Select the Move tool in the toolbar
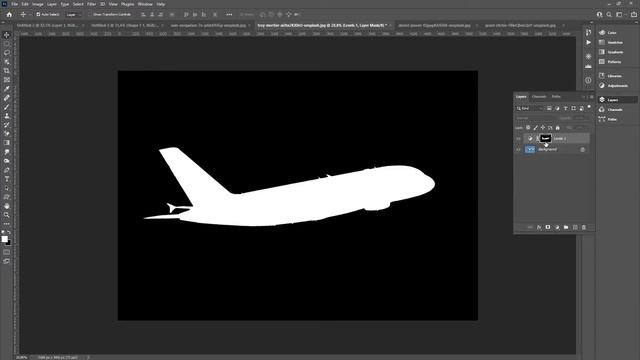 pos(7,35)
